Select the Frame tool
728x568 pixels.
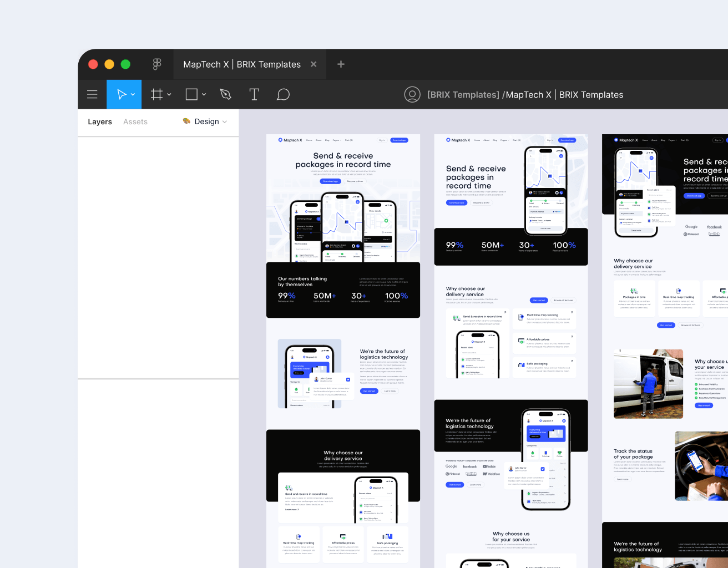point(157,94)
